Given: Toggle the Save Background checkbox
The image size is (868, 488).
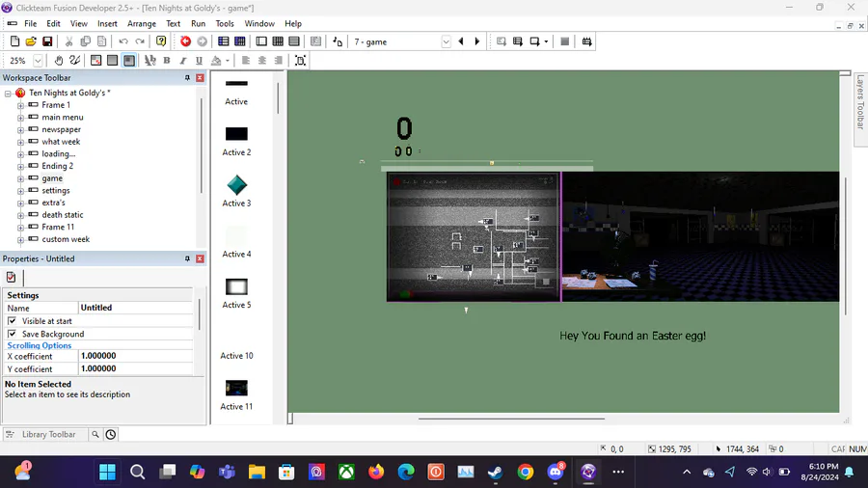Looking at the screenshot, I should 13,334.
